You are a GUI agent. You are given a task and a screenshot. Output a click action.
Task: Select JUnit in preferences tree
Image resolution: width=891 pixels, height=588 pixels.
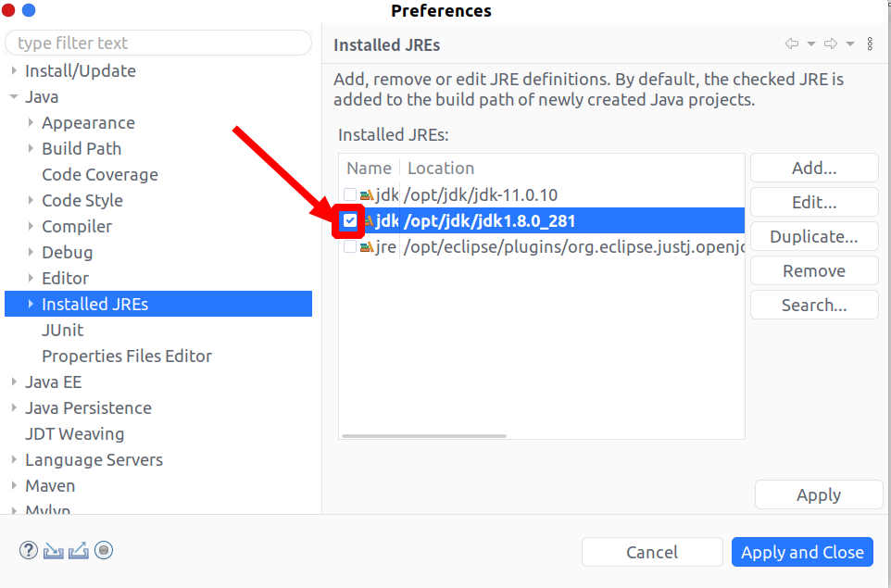point(62,330)
